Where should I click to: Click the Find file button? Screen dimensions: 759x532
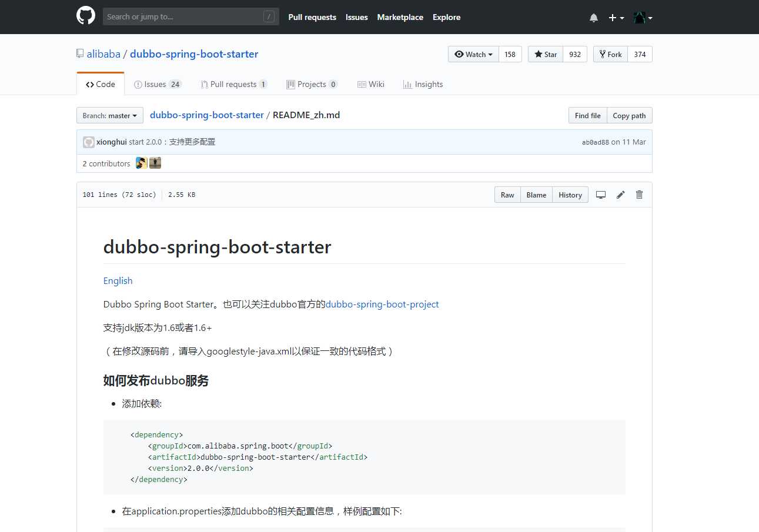587,115
